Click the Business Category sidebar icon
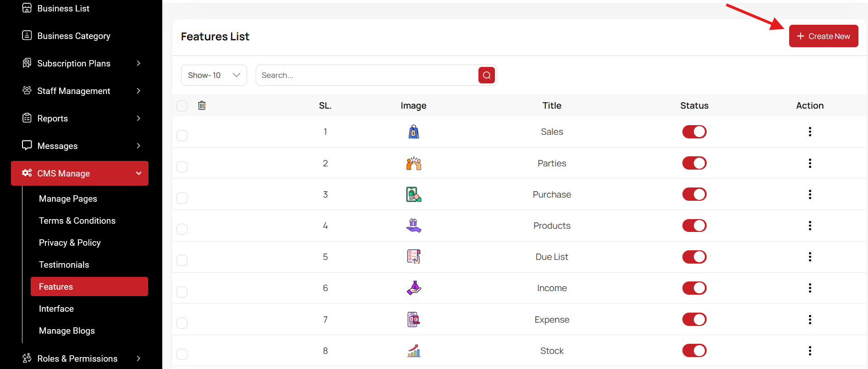This screenshot has width=868, height=369. 27,36
